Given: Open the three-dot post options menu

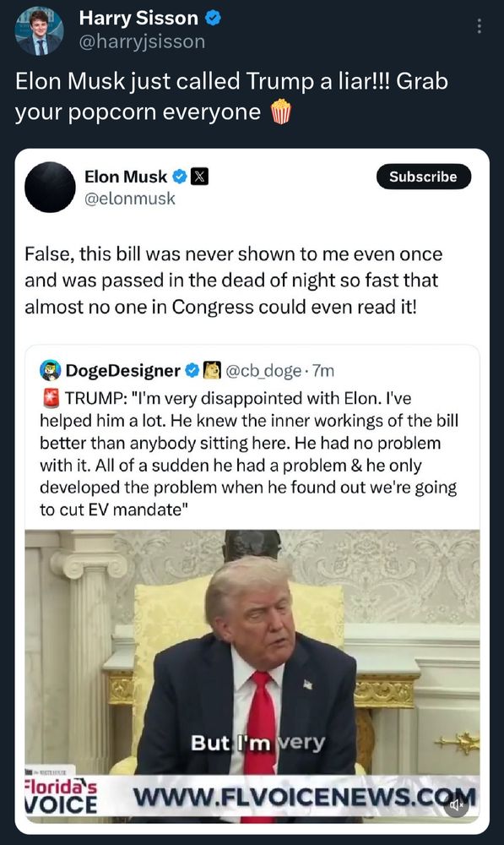Looking at the screenshot, I should pyautogui.click(x=479, y=26).
